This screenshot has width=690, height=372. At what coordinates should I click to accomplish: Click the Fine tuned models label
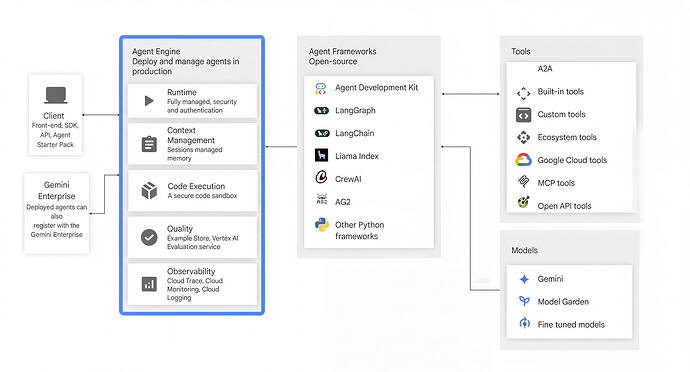tap(571, 325)
